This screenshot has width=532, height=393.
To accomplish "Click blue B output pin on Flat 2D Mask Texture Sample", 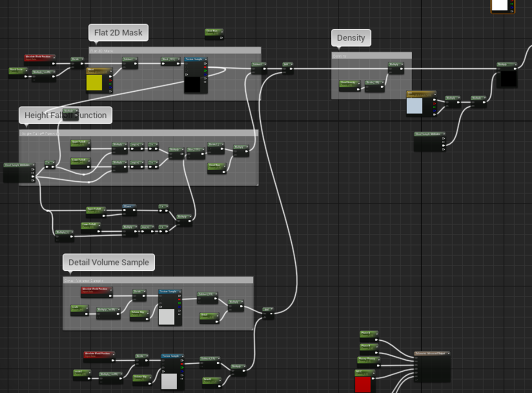I will tap(205, 74).
